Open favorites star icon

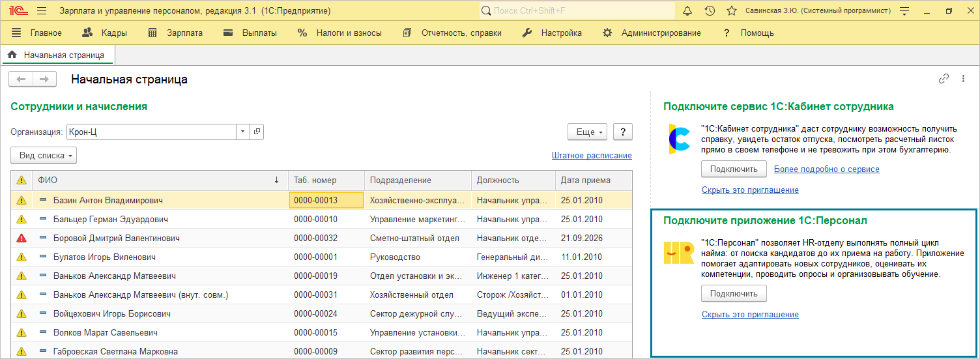tap(732, 11)
